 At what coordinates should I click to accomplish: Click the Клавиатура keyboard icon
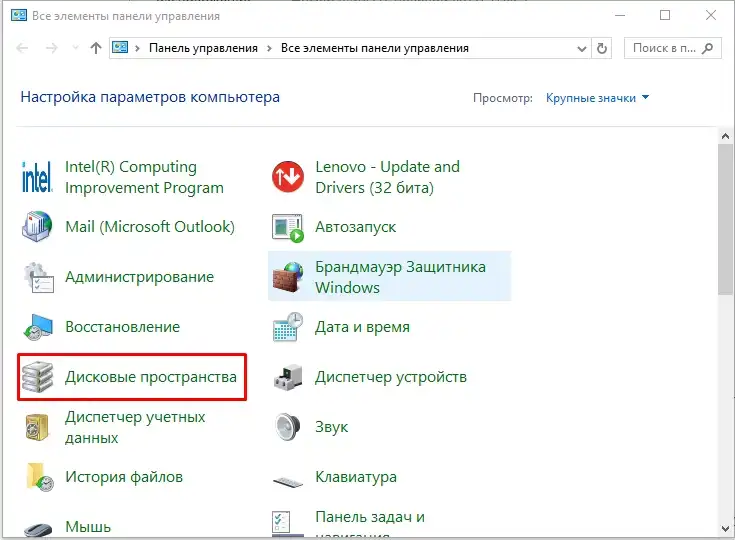[287, 481]
